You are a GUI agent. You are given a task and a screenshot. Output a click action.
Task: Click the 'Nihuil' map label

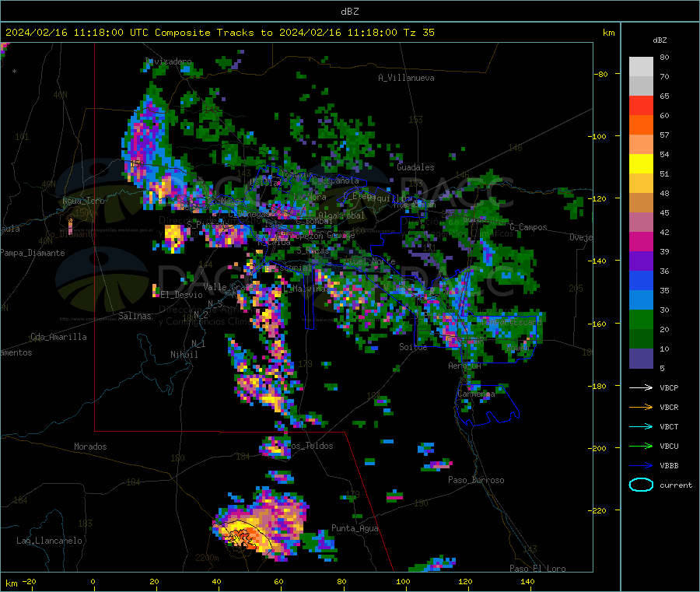(x=184, y=355)
